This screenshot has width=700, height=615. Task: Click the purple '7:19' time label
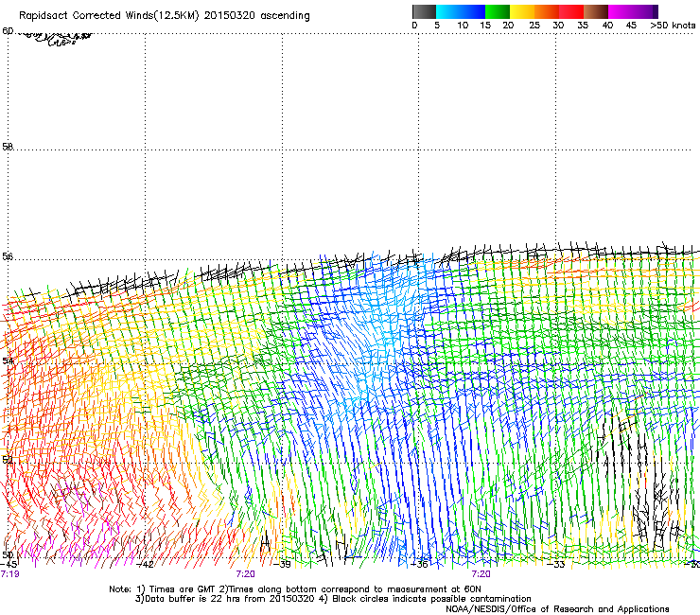coord(9,574)
